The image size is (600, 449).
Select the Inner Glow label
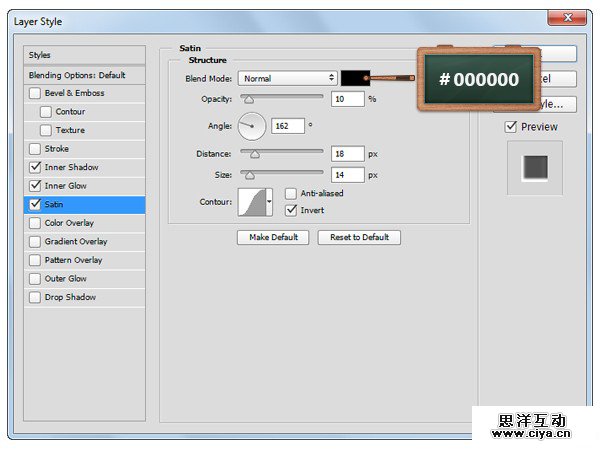point(65,186)
